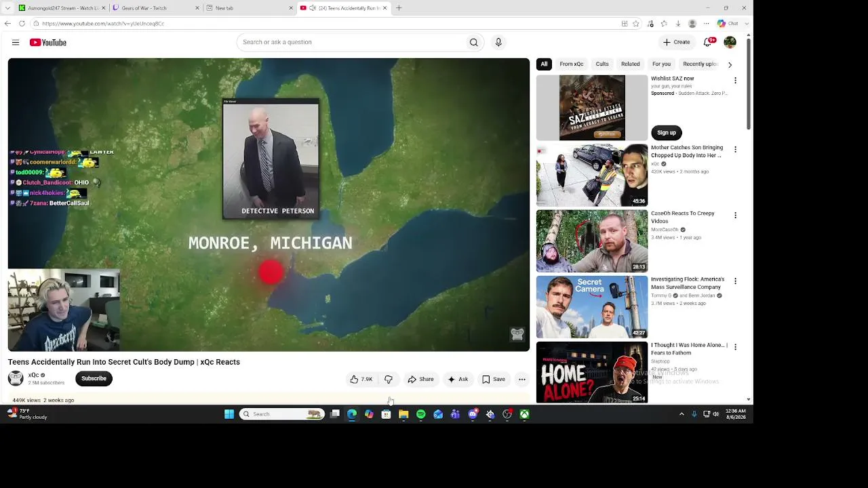868x488 pixels.
Task: Click Sign up on the sponsored ad
Action: [x=667, y=133]
